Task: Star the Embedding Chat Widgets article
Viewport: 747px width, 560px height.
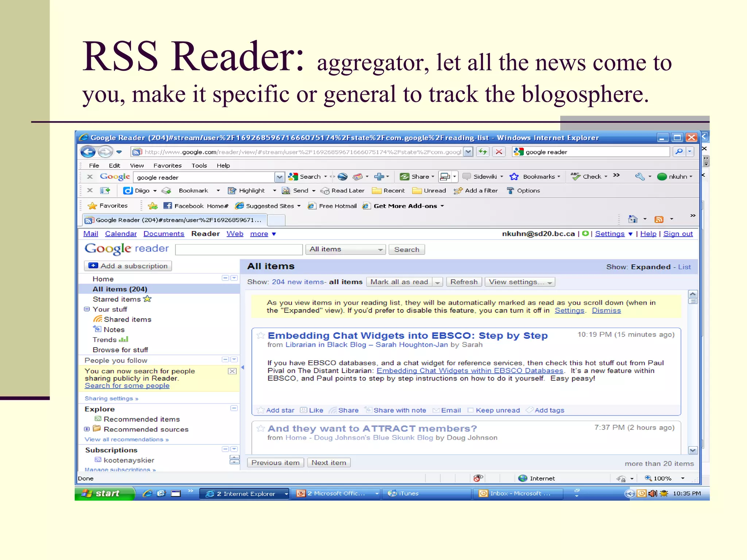Action: [x=260, y=335]
